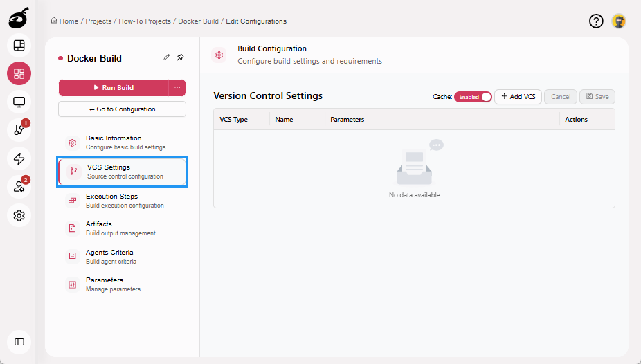Open the user avatar menu
The height and width of the screenshot is (364, 641).
619,21
